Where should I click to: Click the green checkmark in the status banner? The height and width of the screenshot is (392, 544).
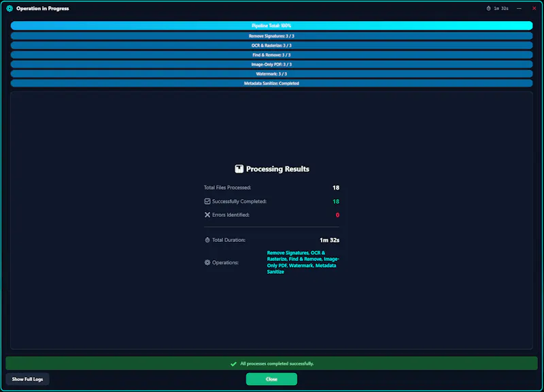click(x=233, y=363)
